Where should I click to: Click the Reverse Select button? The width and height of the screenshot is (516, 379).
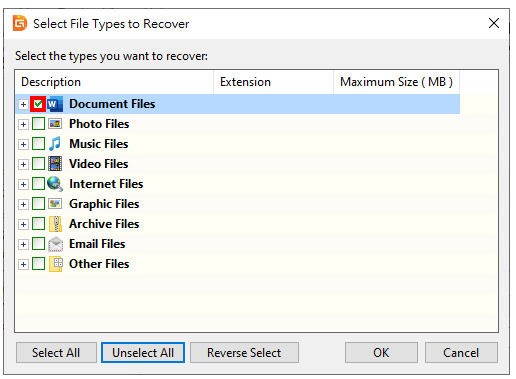click(x=244, y=353)
